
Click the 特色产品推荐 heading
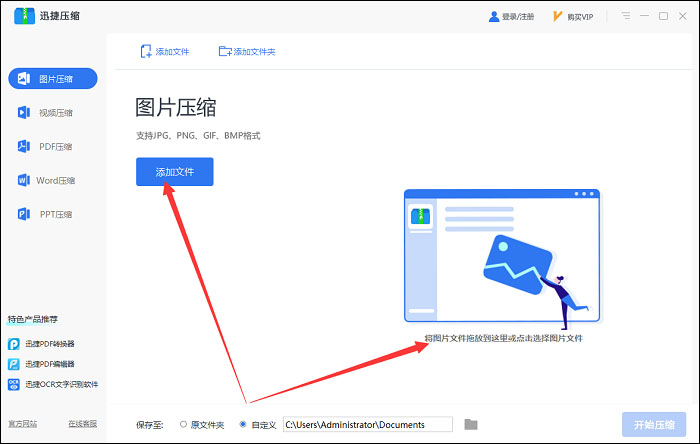33,320
